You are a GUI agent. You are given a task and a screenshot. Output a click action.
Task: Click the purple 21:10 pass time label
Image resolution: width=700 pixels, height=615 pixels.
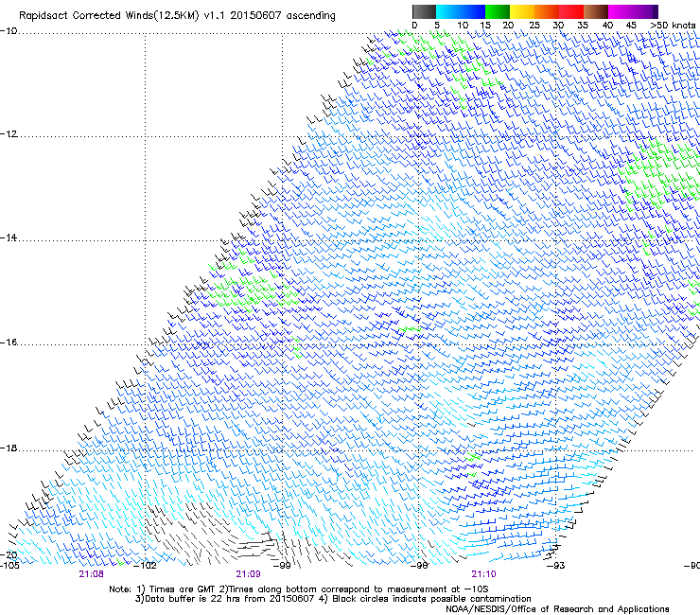(x=484, y=574)
